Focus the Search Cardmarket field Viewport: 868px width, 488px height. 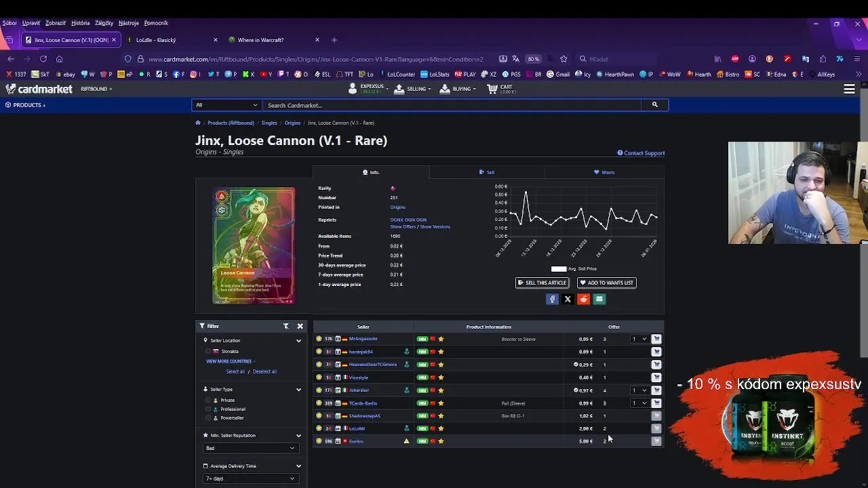(452, 105)
